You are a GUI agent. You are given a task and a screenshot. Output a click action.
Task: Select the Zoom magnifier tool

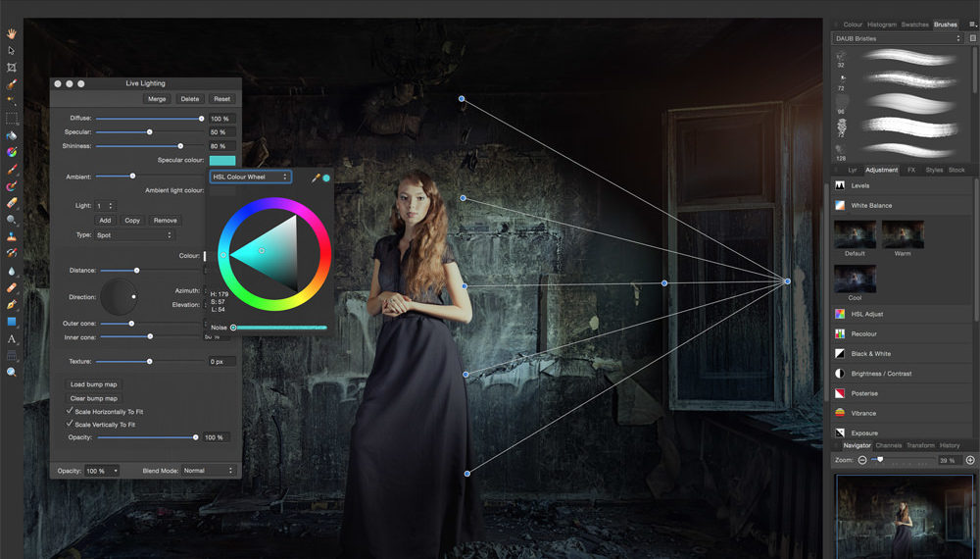pyautogui.click(x=11, y=372)
